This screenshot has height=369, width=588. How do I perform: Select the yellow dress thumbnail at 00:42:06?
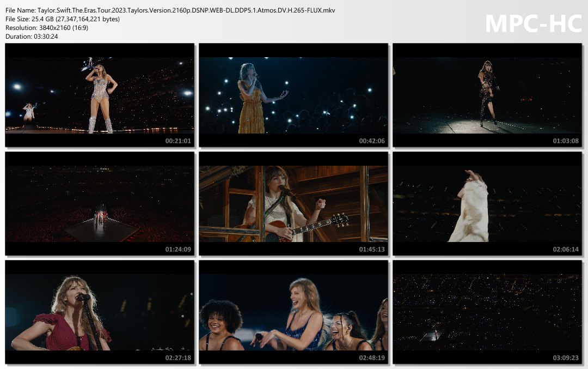pyautogui.click(x=293, y=95)
